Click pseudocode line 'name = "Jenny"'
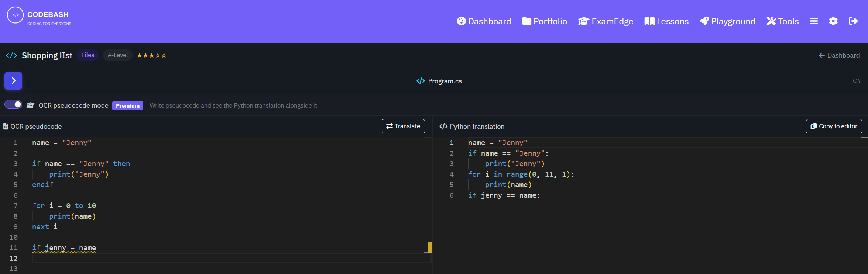The image size is (868, 274). point(62,143)
